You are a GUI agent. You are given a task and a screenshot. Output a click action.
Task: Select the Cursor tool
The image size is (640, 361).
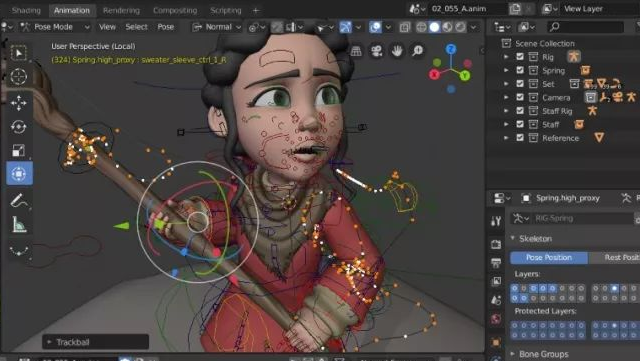point(18,76)
